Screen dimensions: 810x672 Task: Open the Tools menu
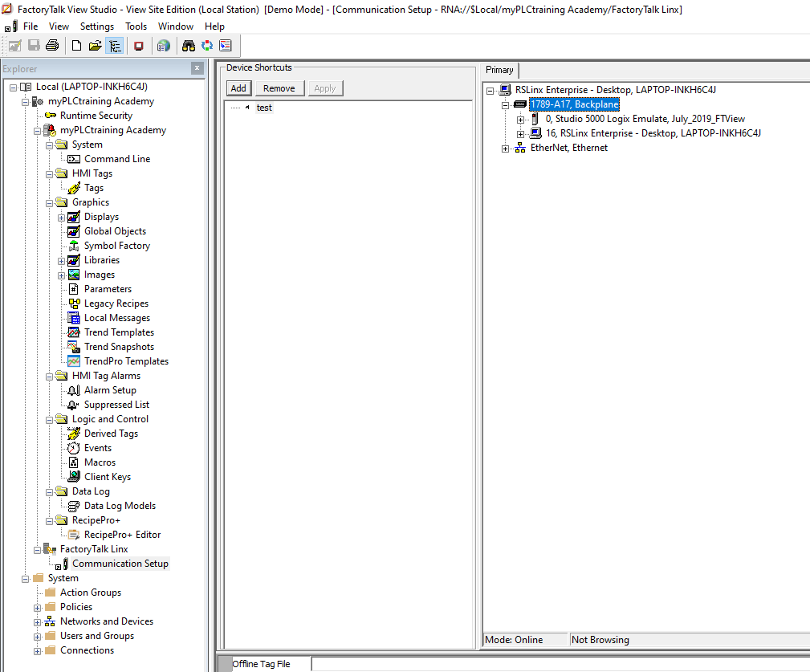pyautogui.click(x=136, y=26)
